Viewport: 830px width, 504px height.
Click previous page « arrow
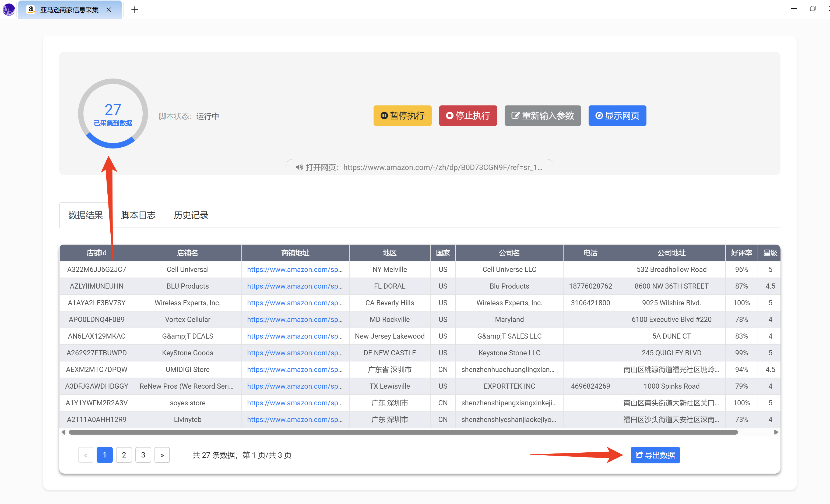(86, 455)
